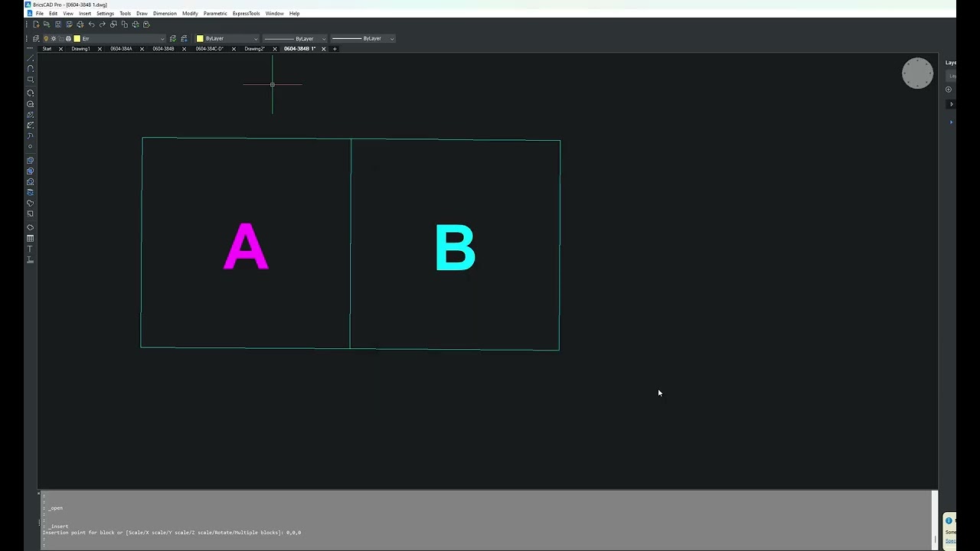
Task: Select the Polyline tool in left toolbar
Action: (x=31, y=69)
